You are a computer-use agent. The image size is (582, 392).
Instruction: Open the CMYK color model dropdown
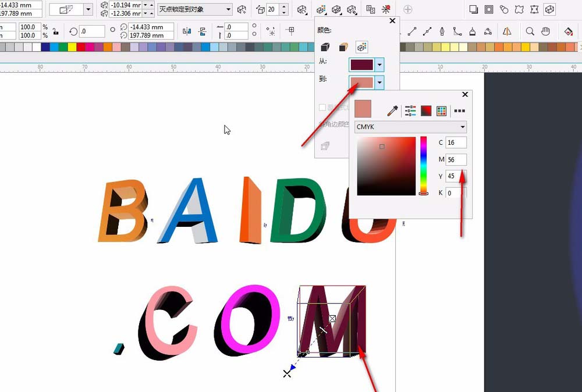tap(410, 127)
